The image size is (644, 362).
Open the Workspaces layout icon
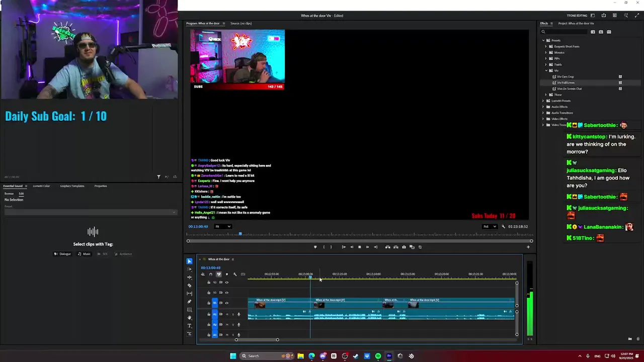coord(593,16)
